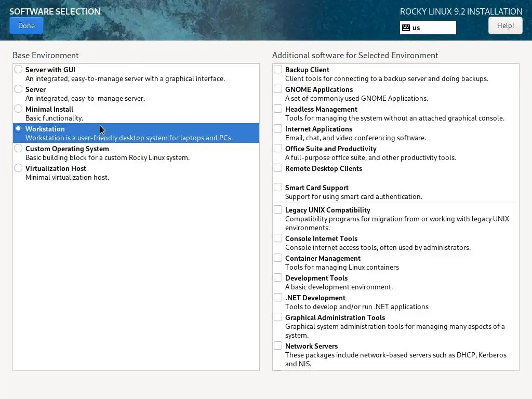
Task: Click 'Support for using smart card authentication.' text
Action: [x=354, y=196]
